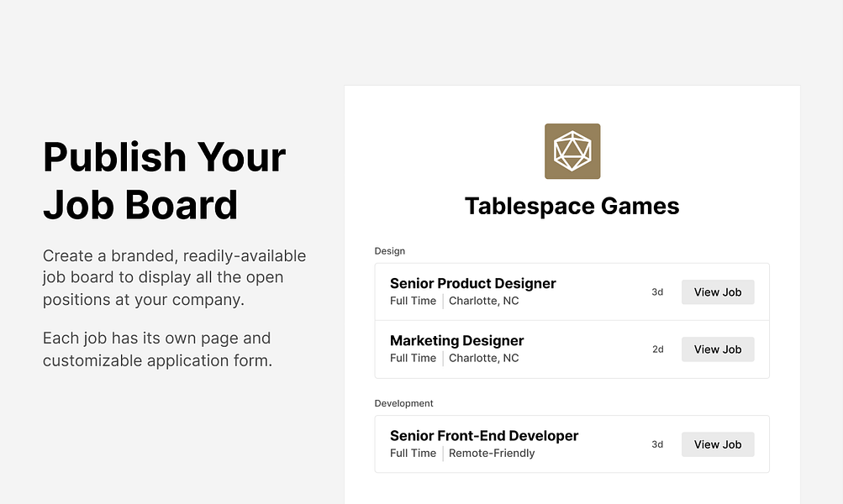This screenshot has width=843, height=504.
Task: Click Charlotte, NC under Senior Product Designer
Action: tap(483, 301)
